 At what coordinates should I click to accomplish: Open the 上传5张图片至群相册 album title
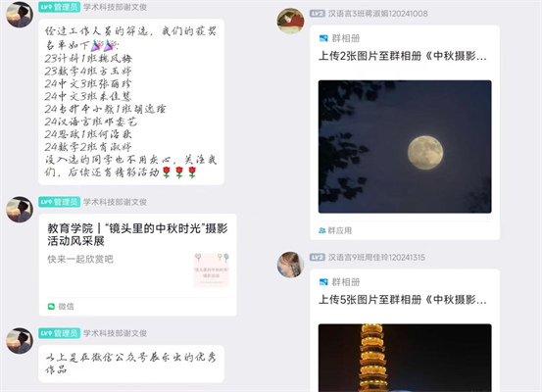coord(403,300)
